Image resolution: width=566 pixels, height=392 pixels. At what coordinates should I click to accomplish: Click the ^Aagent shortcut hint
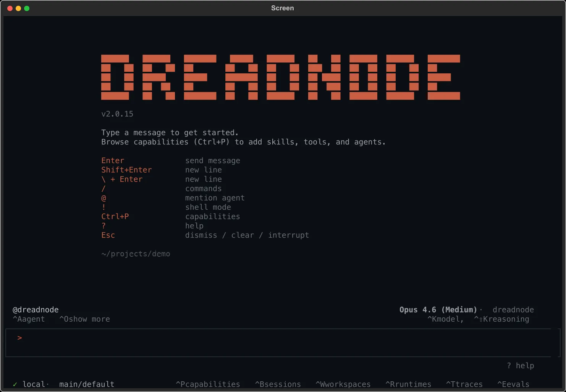pos(29,319)
